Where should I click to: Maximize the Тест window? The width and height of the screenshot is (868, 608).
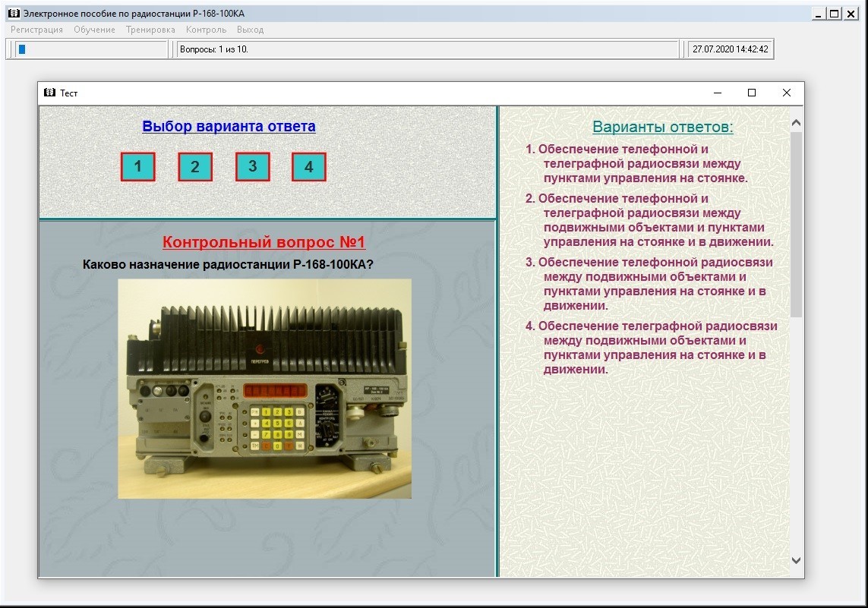pos(752,93)
